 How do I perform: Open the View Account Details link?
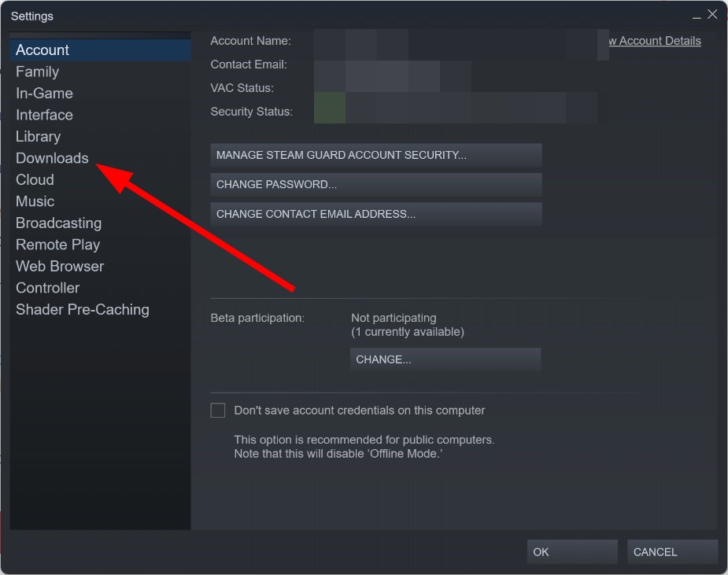coord(655,41)
